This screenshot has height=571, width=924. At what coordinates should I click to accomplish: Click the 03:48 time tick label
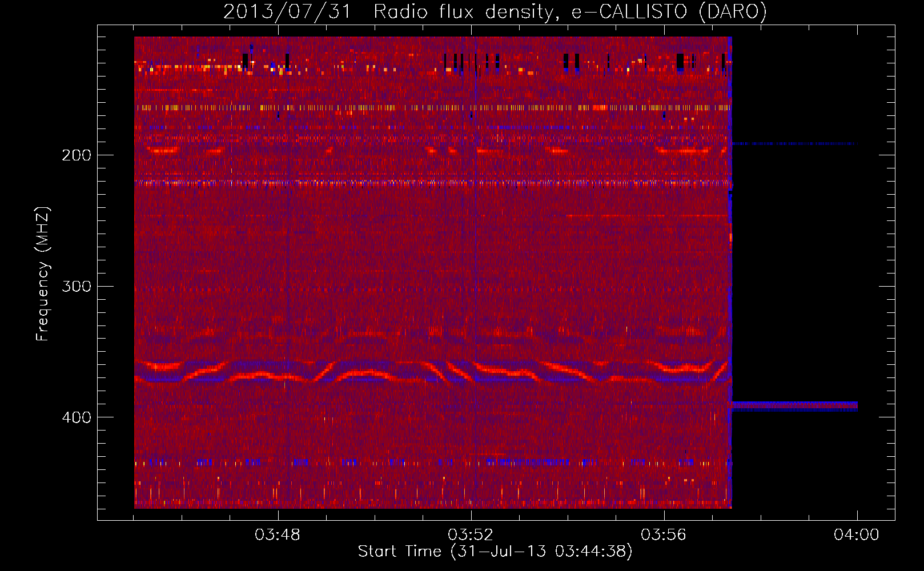pyautogui.click(x=278, y=535)
